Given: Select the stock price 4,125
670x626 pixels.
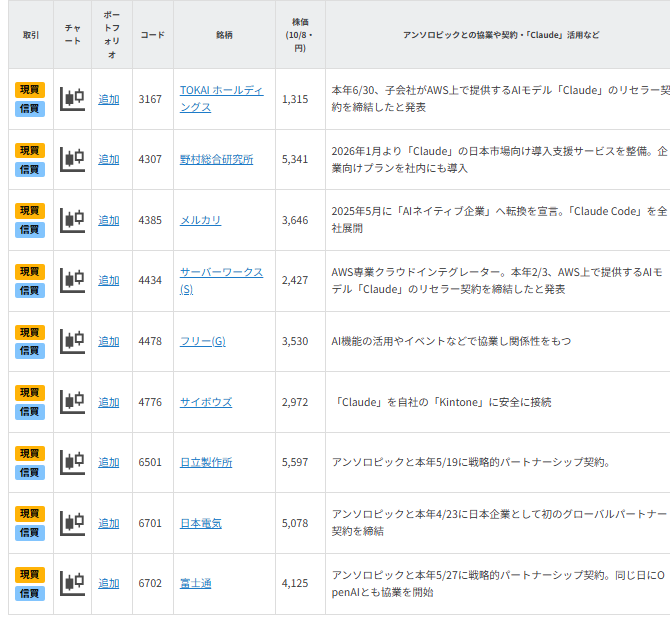Looking at the screenshot, I should pyautogui.click(x=295, y=583).
